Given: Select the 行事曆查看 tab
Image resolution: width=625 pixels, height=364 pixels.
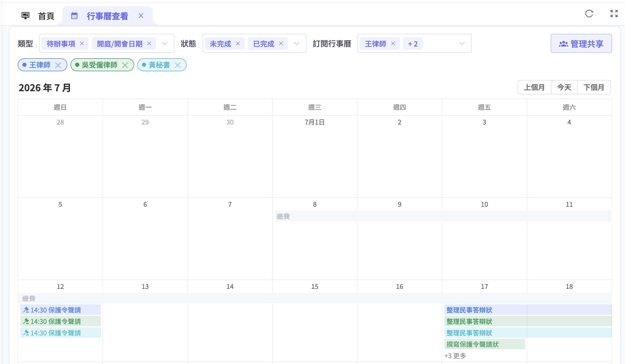Looking at the screenshot, I should pos(107,16).
